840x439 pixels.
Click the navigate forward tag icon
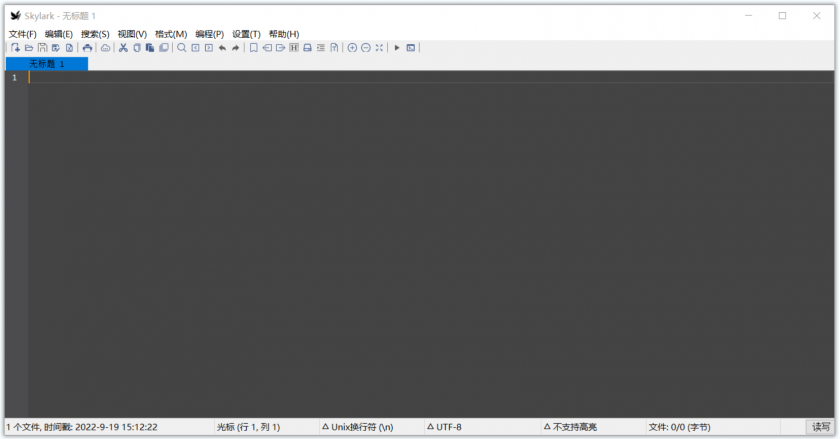pyautogui.click(x=280, y=48)
